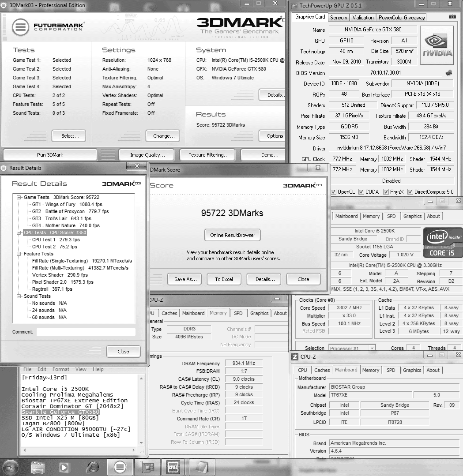The image size is (463, 476).
Task: Click the Graphics tab in middle CPU-Z window
Action: [x=259, y=313]
